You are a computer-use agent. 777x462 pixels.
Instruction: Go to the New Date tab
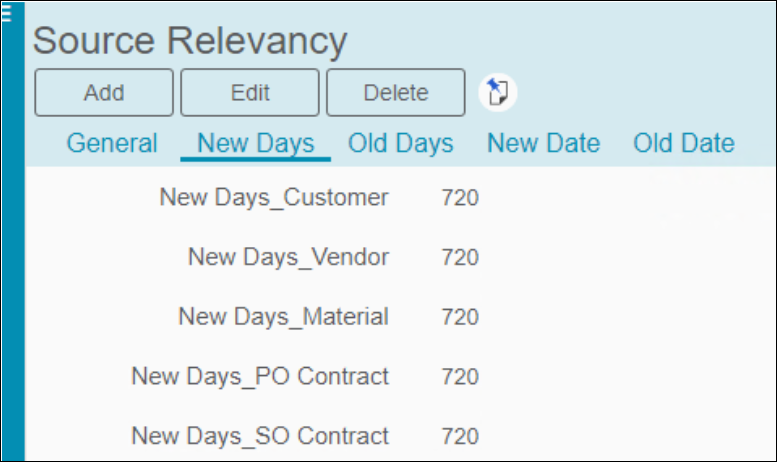click(544, 143)
